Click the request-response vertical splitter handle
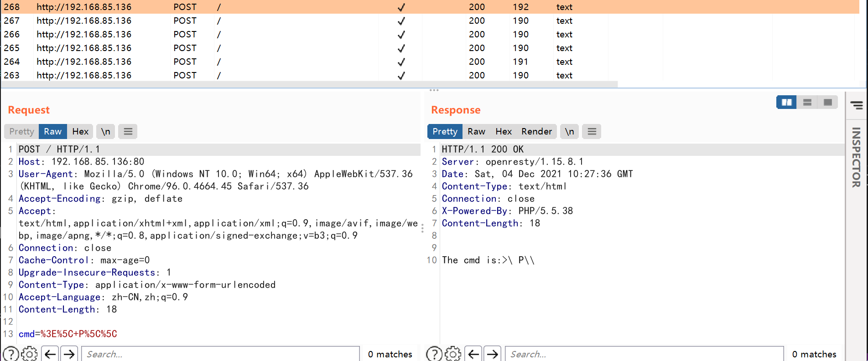 [422, 228]
